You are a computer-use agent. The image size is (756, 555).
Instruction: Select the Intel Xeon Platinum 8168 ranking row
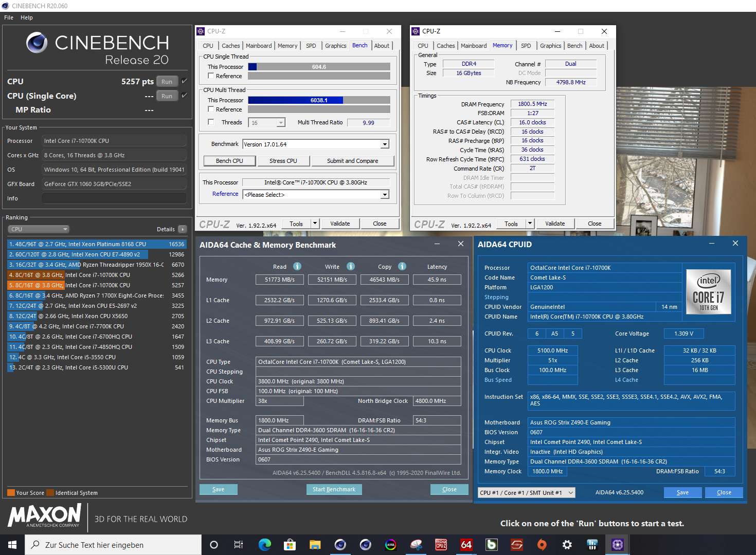[x=97, y=244]
